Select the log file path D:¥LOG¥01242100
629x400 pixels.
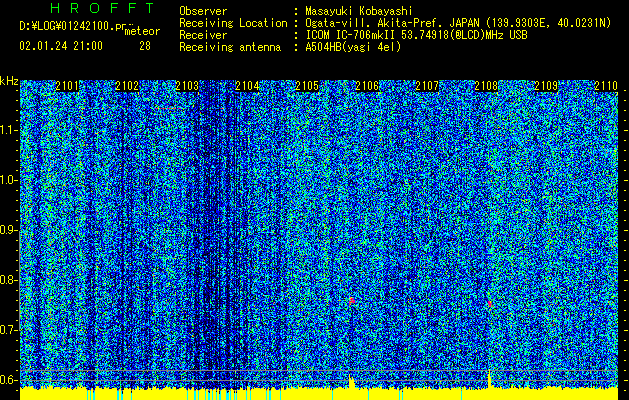(x=66, y=26)
